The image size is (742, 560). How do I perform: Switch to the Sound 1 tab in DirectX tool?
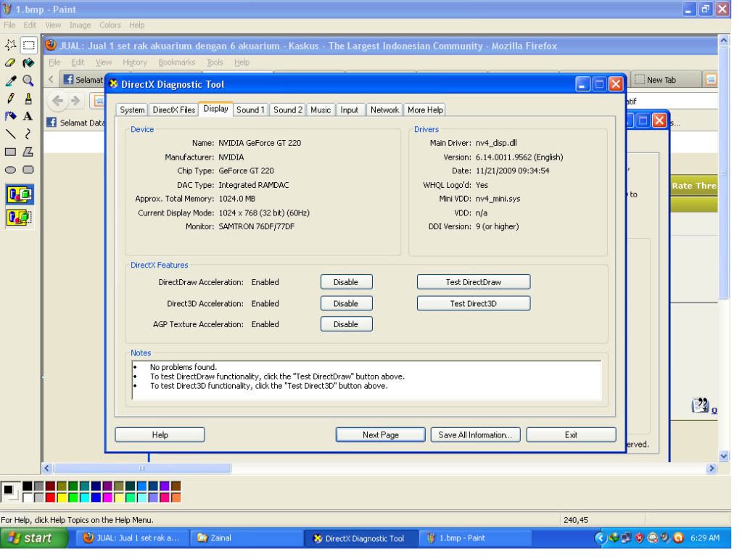click(x=250, y=110)
